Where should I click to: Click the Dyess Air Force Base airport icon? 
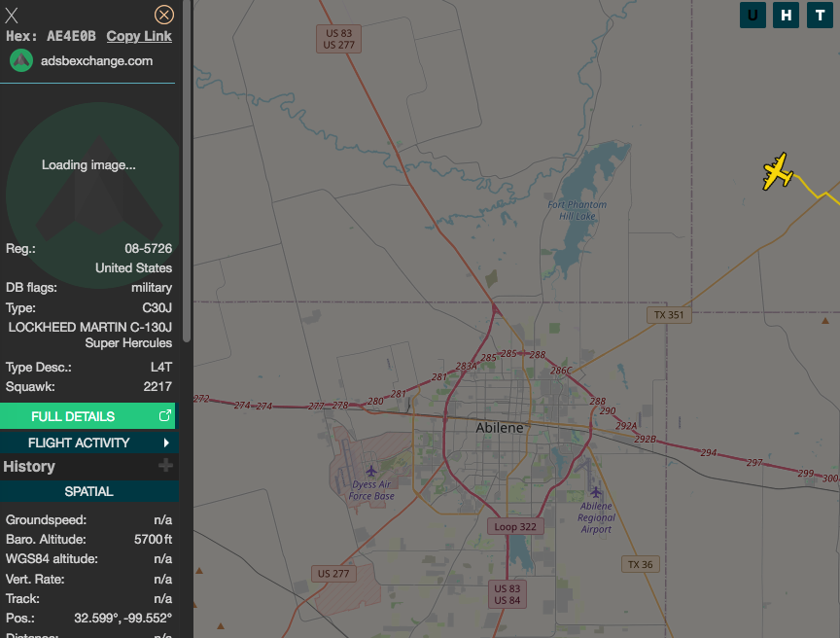tap(371, 472)
